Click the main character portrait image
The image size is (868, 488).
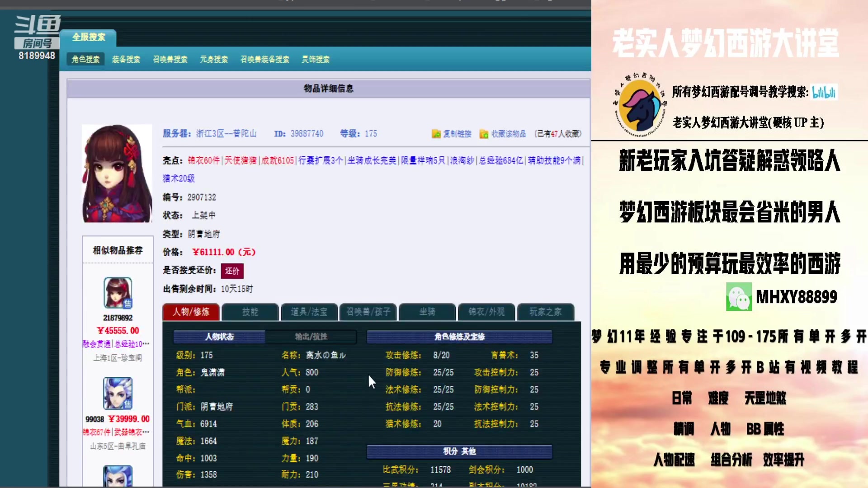tap(117, 174)
